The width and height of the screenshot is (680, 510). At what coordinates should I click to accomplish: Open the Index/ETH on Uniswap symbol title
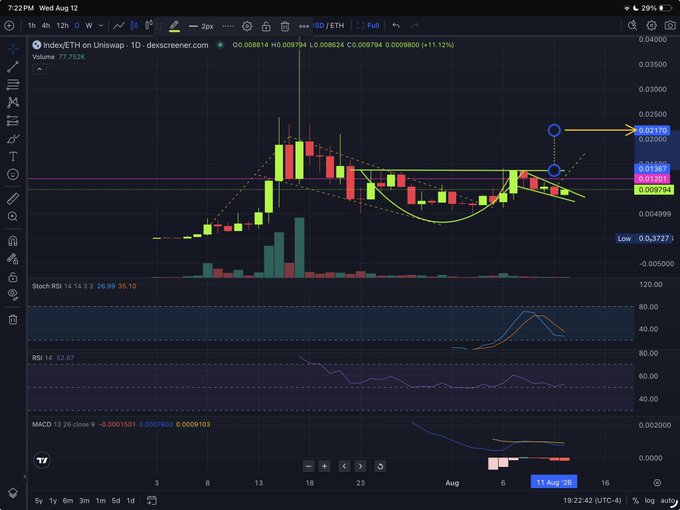point(126,45)
